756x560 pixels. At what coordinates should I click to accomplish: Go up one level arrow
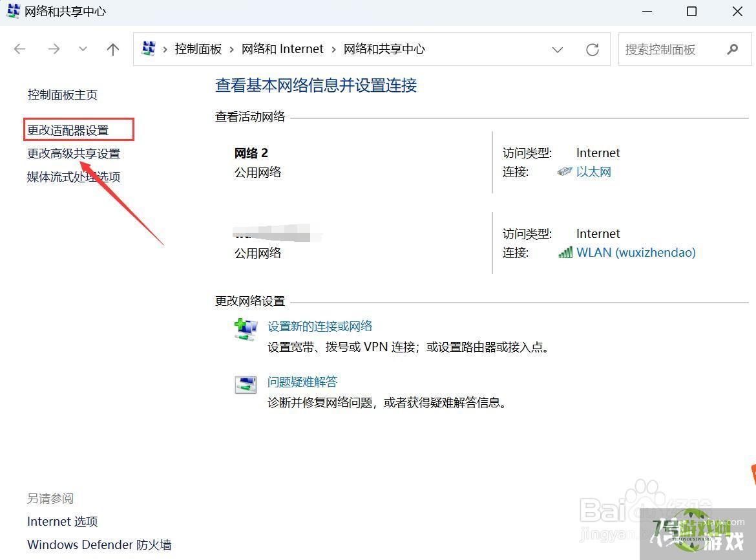coord(113,48)
